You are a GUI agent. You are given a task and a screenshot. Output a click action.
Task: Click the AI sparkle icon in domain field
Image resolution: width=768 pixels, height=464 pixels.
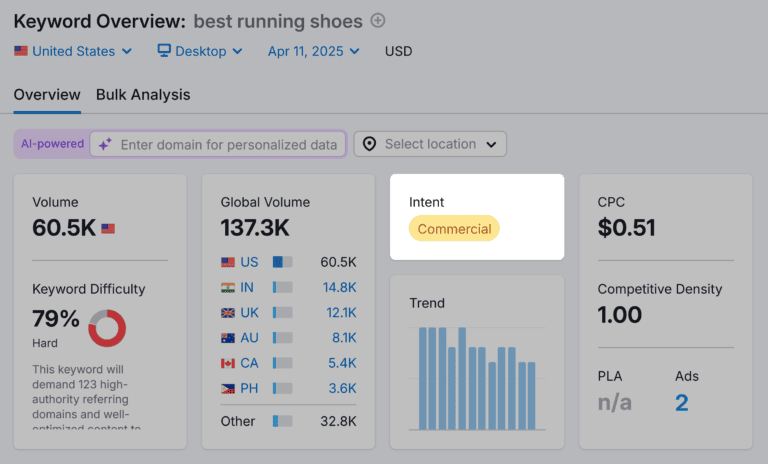[105, 145]
